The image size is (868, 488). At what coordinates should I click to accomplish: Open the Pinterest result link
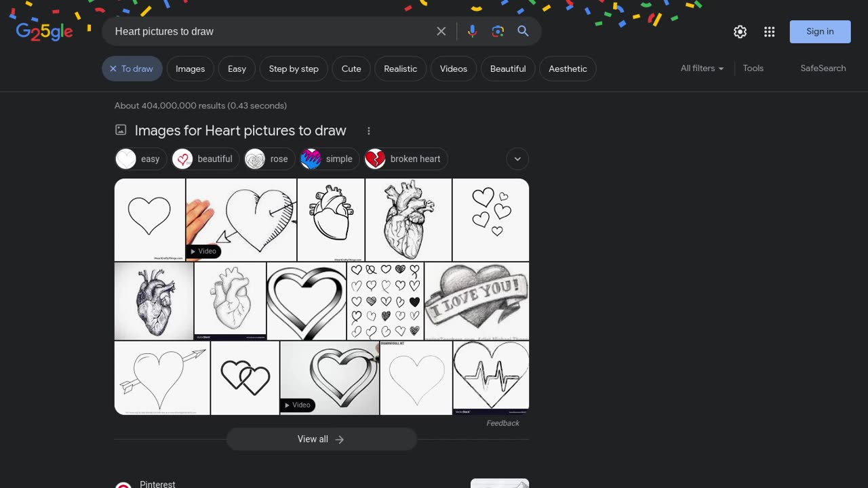tap(157, 484)
